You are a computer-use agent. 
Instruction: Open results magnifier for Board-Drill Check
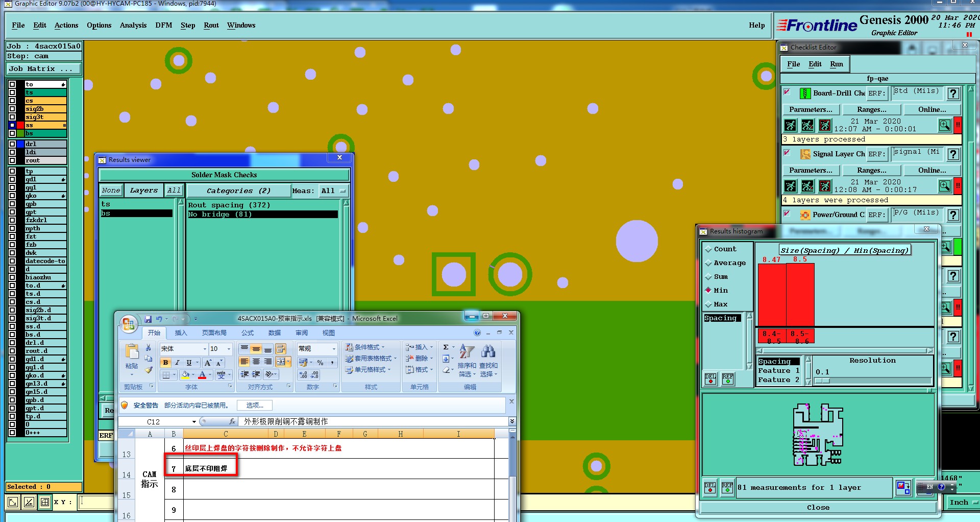coord(945,125)
